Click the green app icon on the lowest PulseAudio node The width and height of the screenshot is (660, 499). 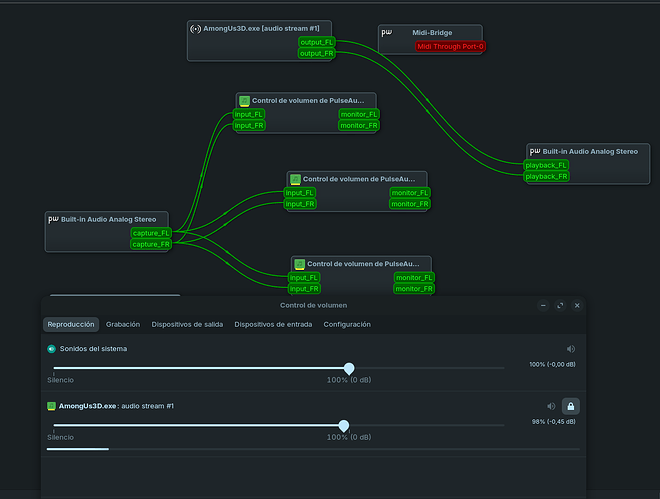pyautogui.click(x=300, y=264)
